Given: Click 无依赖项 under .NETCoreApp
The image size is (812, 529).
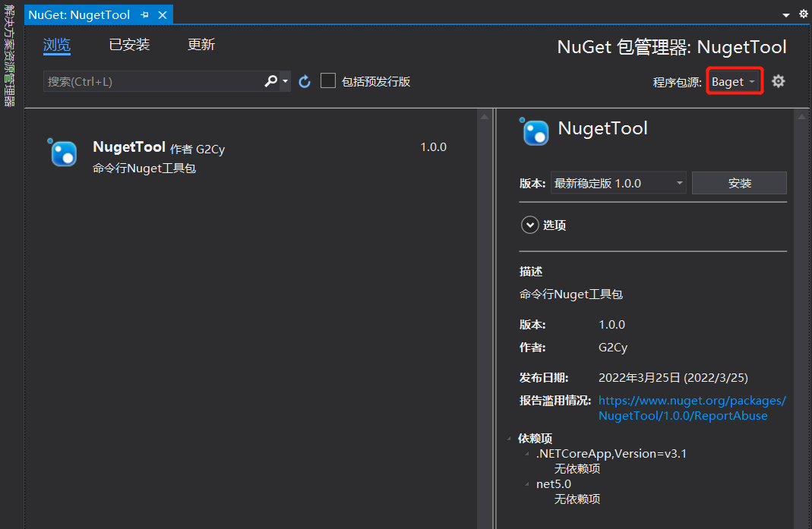Looking at the screenshot, I should [x=577, y=469].
